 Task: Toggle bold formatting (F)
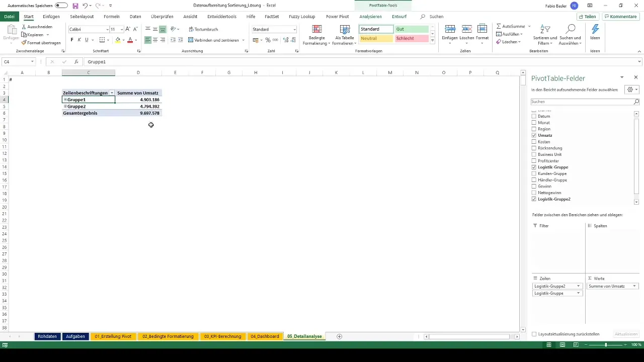(72, 40)
